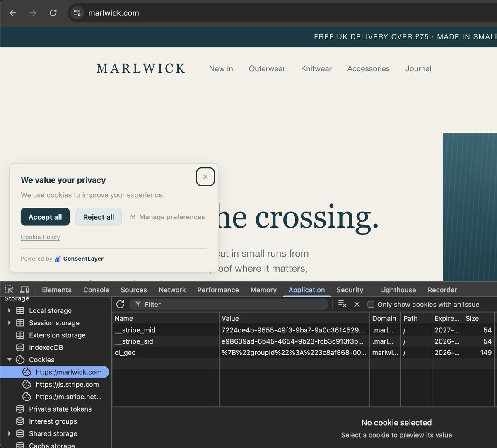497x448 pixels.
Task: Select https://marlwick.com cookies entry
Action: (x=55, y=372)
